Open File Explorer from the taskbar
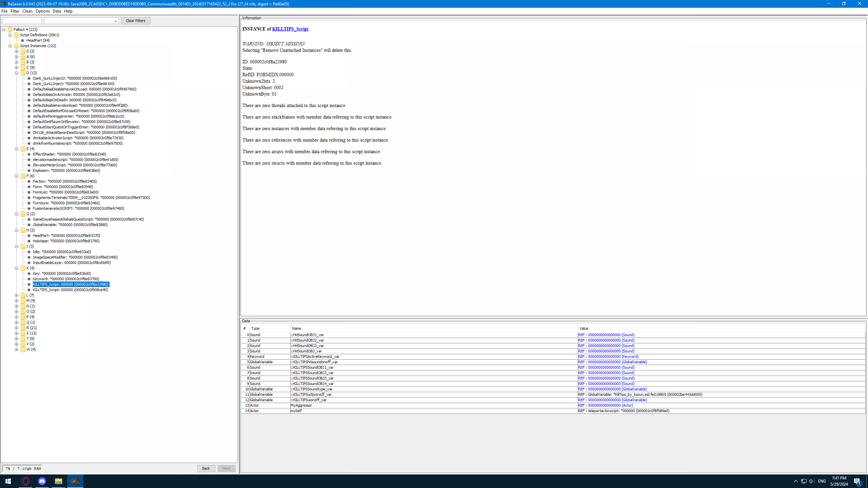 (58, 481)
